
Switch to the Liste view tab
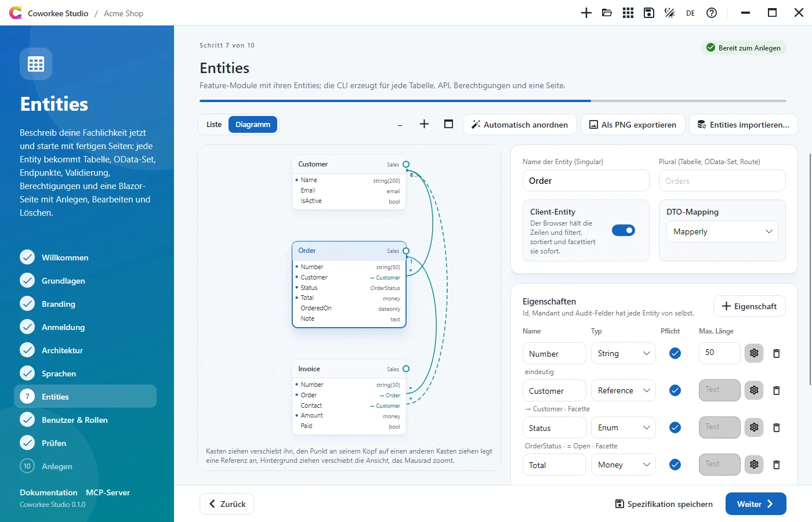(x=214, y=125)
